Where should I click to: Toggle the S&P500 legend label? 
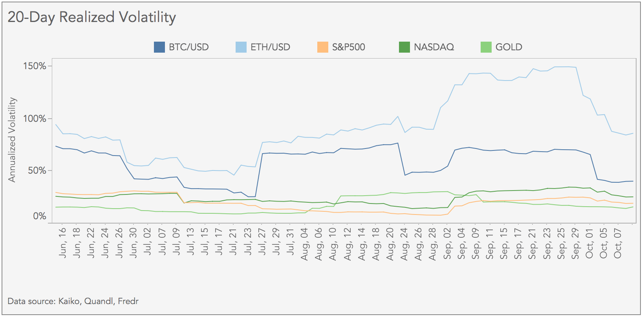pos(348,47)
